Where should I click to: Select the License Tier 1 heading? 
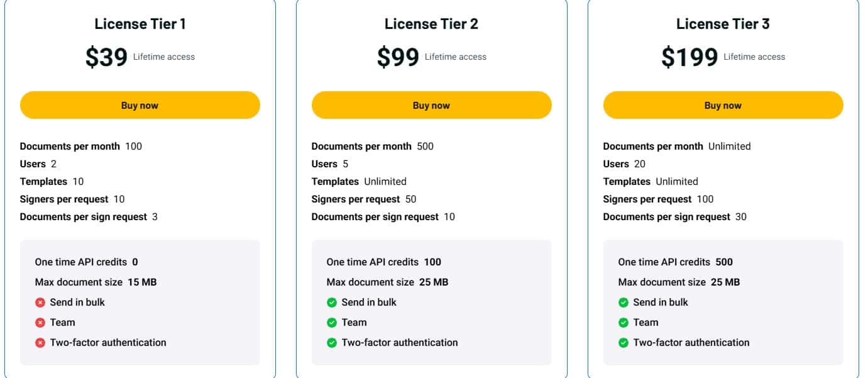140,24
